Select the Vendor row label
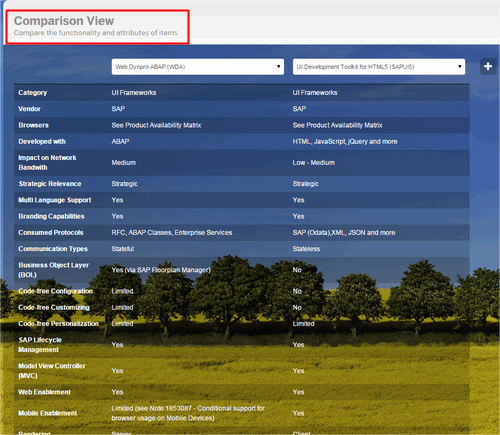Image resolution: width=500 pixels, height=435 pixels. [29, 109]
